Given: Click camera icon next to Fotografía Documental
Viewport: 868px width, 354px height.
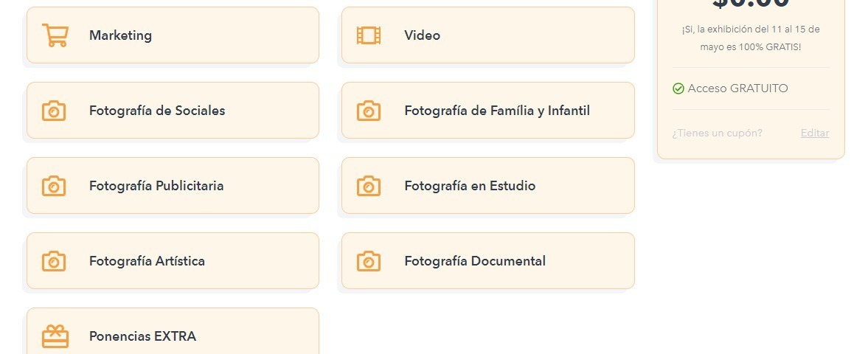Looking at the screenshot, I should (369, 261).
